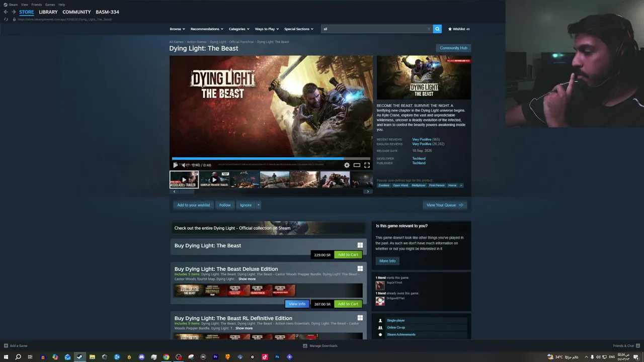Open the Steam menu
Screen dimensions: 644x362
13,5
